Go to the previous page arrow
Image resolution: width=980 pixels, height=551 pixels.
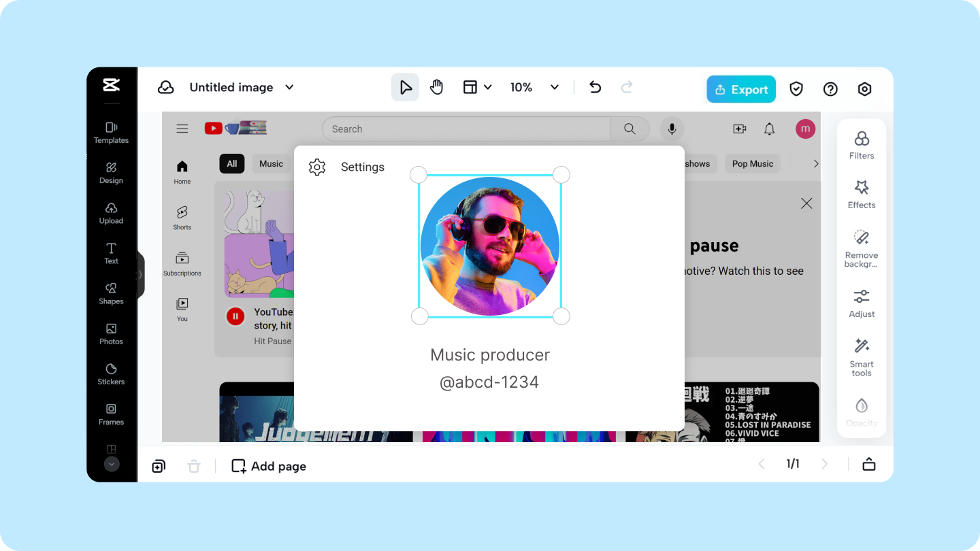click(x=762, y=464)
